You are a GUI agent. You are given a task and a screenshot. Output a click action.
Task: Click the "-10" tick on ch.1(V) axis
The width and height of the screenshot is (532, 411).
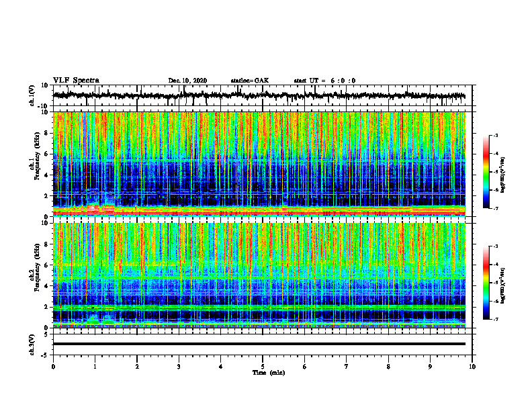(44, 106)
